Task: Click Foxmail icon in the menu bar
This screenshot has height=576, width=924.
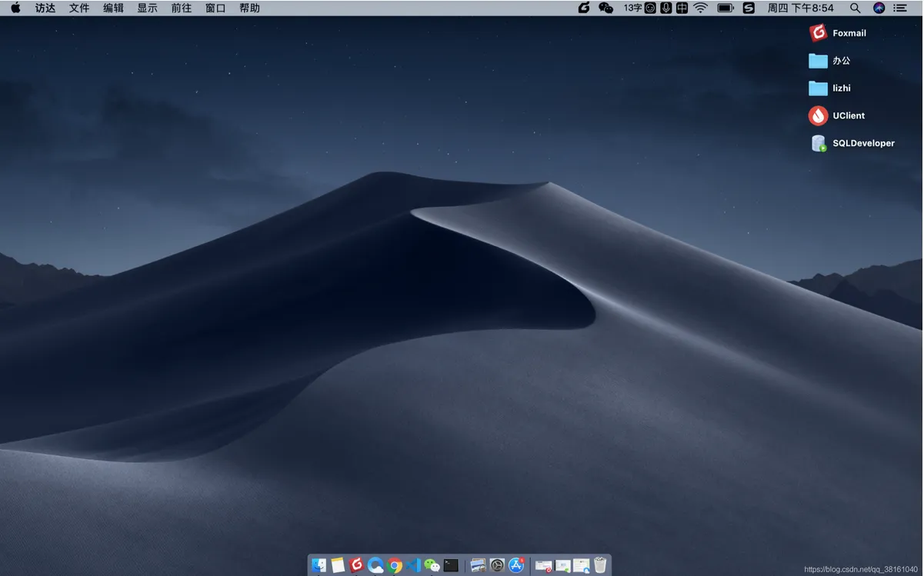Action: tap(584, 8)
